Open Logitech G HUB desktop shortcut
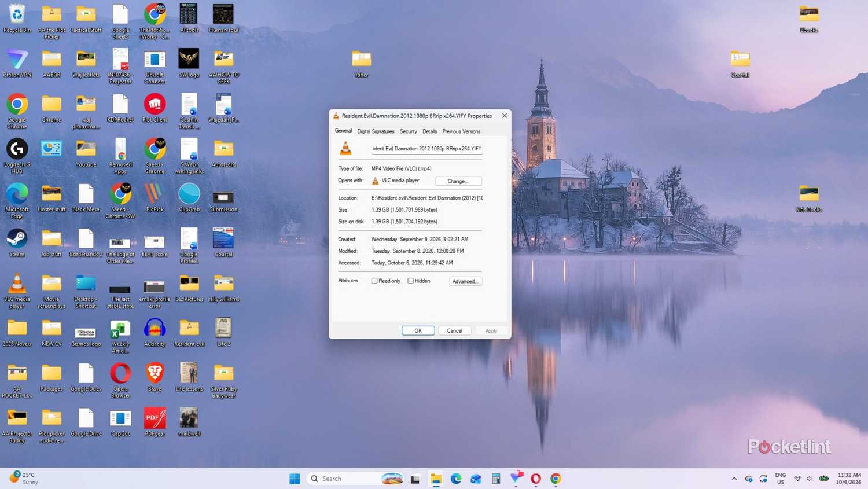 tap(17, 156)
